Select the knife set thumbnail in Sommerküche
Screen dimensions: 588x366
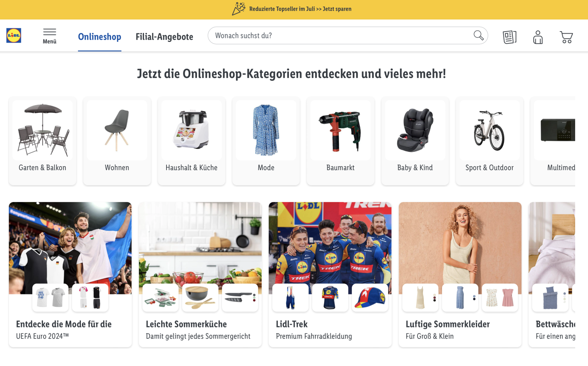point(240,298)
